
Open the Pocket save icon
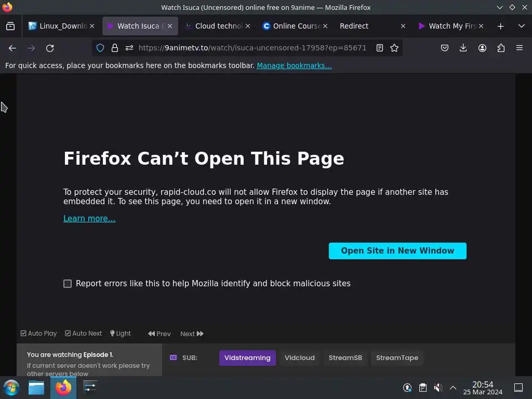click(x=445, y=48)
